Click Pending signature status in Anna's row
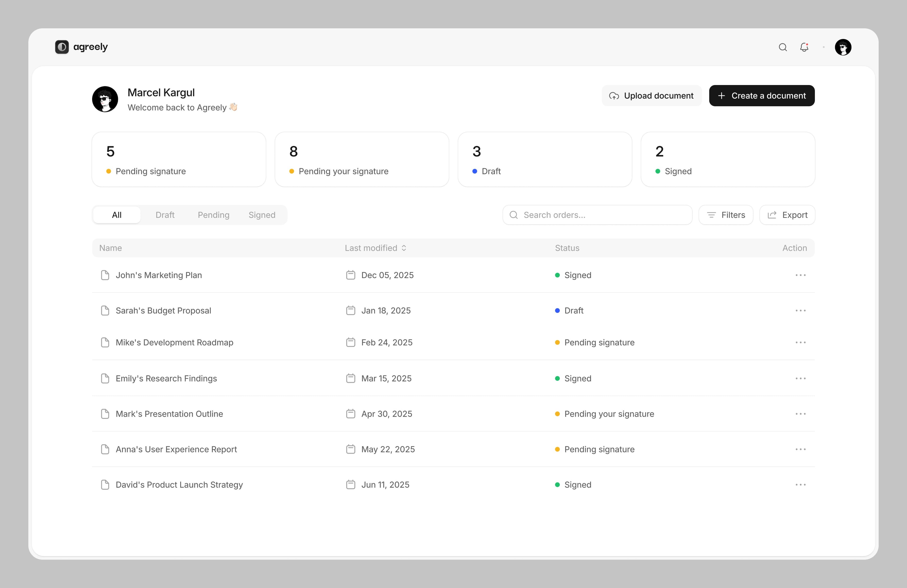907x588 pixels. pos(595,449)
